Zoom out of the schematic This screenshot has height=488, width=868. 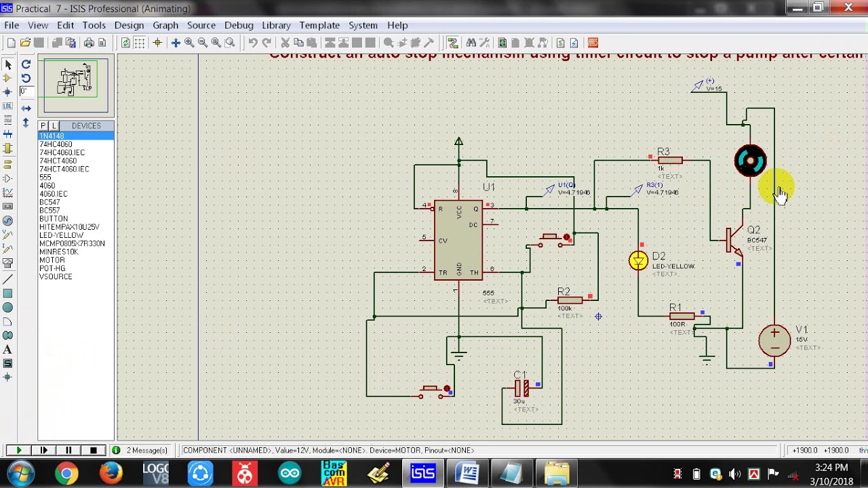[x=202, y=43]
